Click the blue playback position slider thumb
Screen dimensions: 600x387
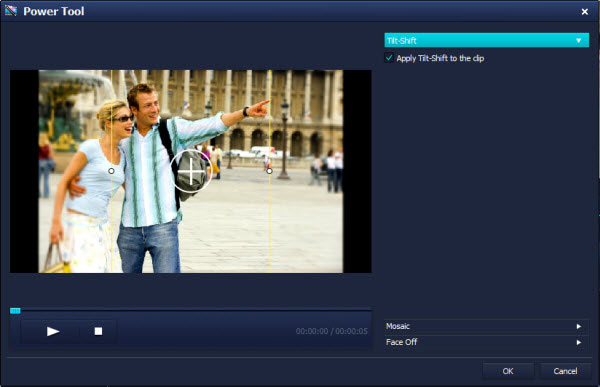click(x=15, y=310)
